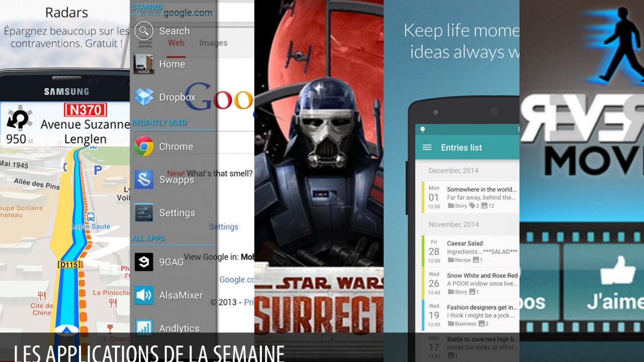Tap the U-turn direction icon

point(18,119)
